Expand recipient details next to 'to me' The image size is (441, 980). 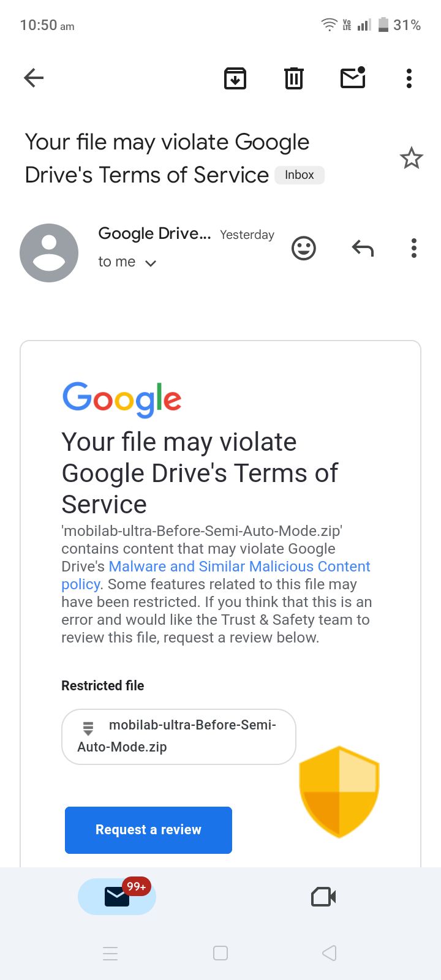click(x=151, y=263)
